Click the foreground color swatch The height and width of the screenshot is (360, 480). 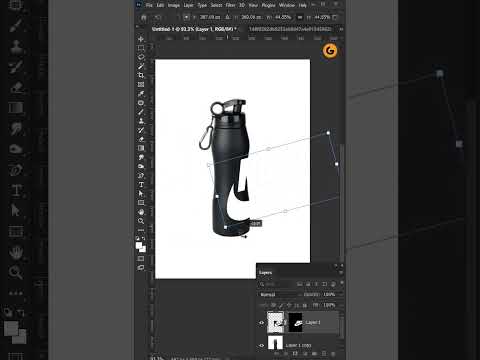pos(139,246)
